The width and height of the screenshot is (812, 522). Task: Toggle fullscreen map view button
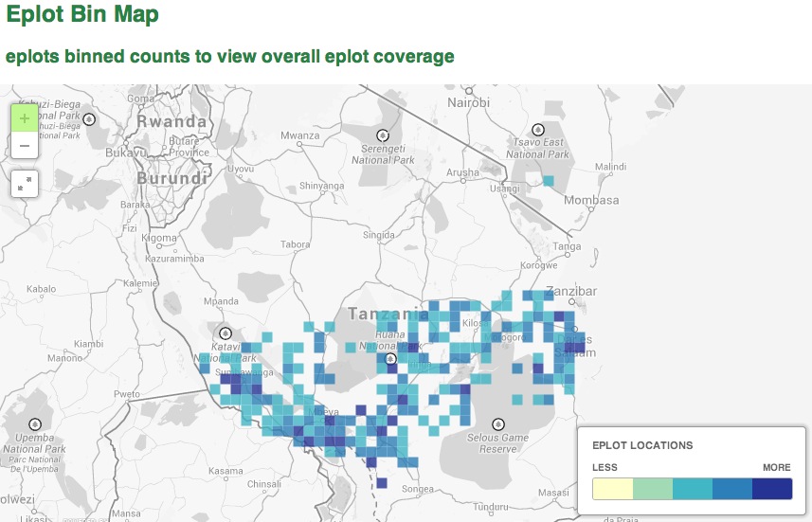coord(25,184)
